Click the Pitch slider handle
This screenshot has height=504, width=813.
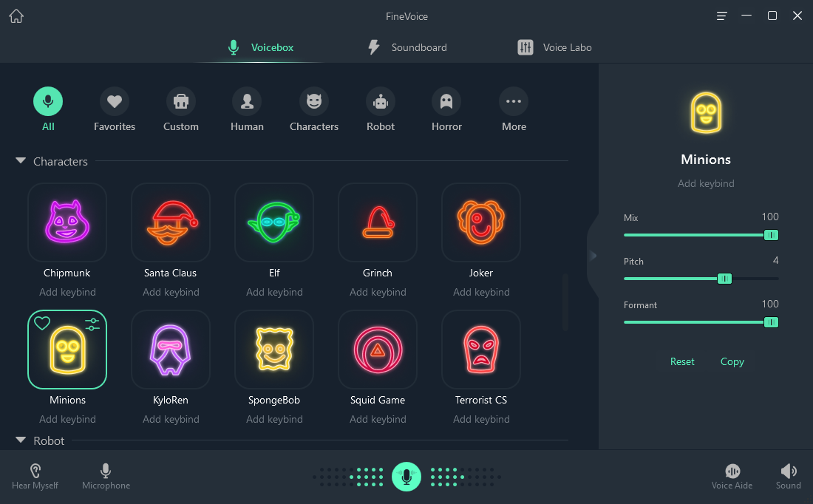tap(724, 279)
